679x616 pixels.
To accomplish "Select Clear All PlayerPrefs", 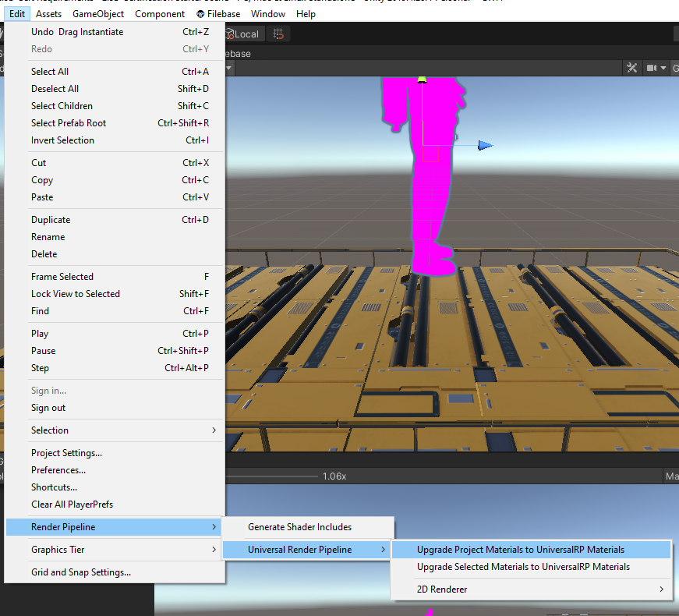I will pos(74,504).
